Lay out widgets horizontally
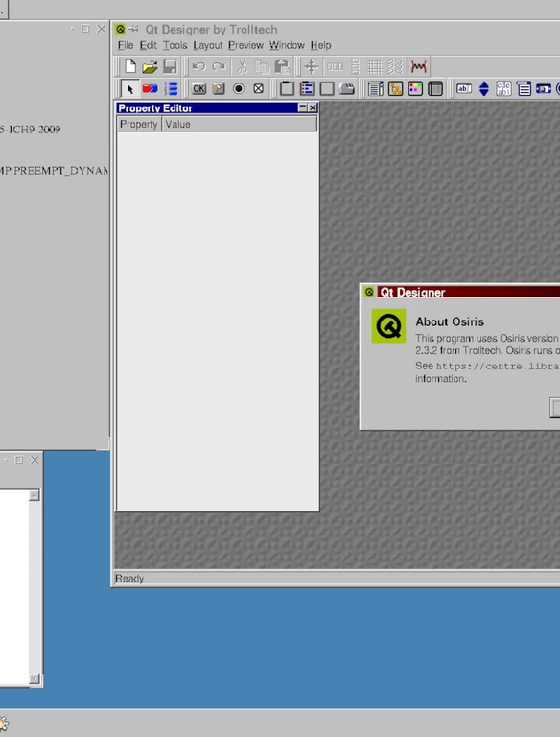 335,67
